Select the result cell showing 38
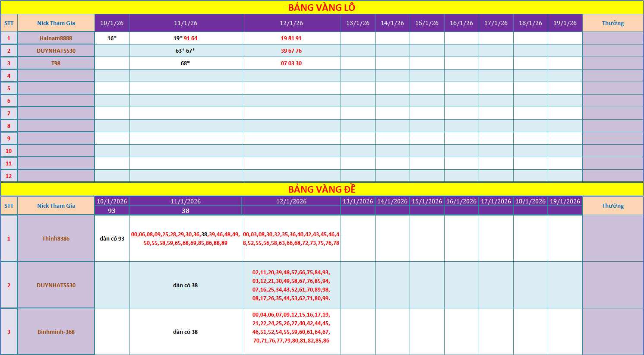Viewport: 644px width, 355px height. 186,211
